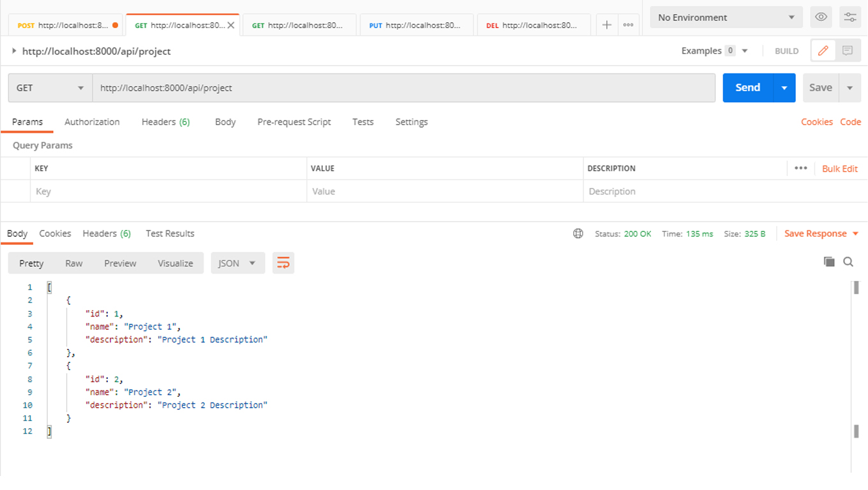
Task: Open the GET method dropdown
Action: (49, 87)
